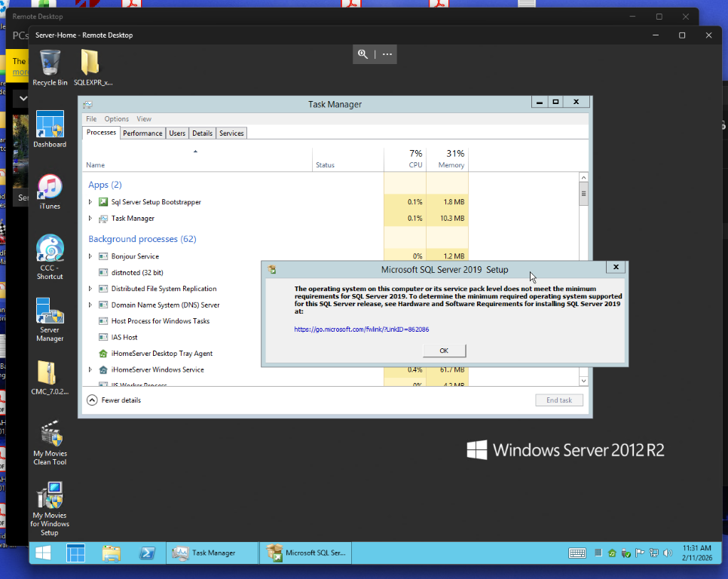Screen dimensions: 728x579
Task: Switch to the Performance tab
Action: tap(142, 133)
